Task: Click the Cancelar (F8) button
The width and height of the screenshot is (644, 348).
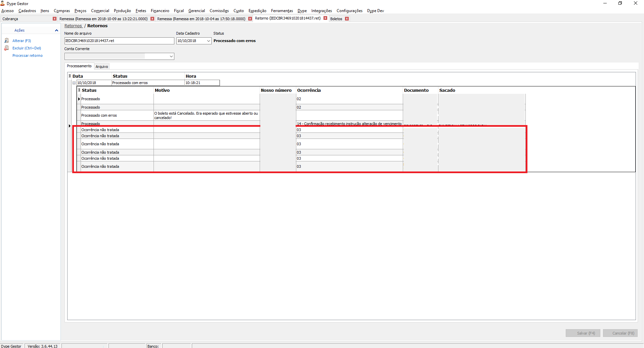Action: 620,333
